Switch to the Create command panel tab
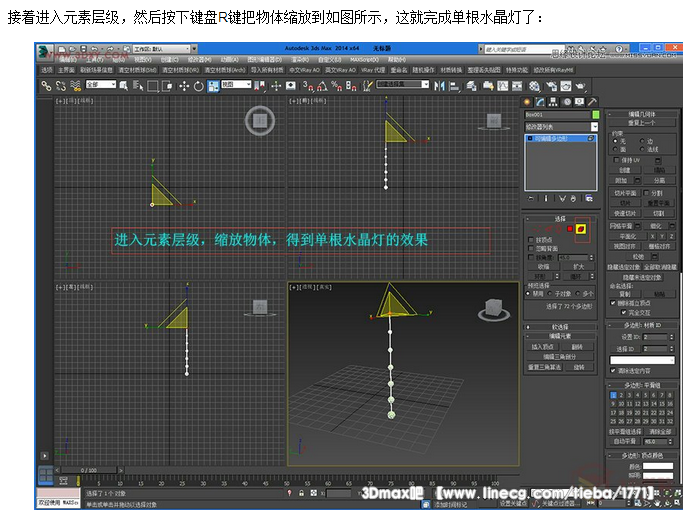 tap(527, 102)
